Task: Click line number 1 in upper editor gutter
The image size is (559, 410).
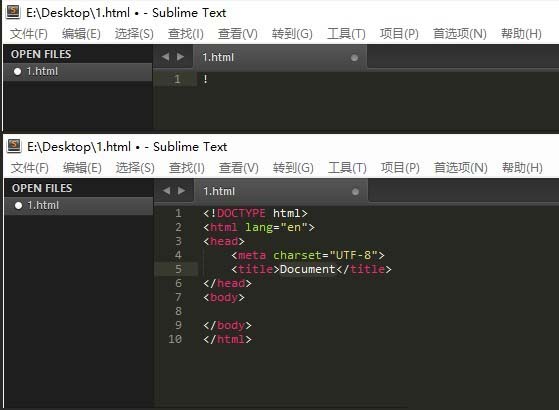Action: pos(177,79)
